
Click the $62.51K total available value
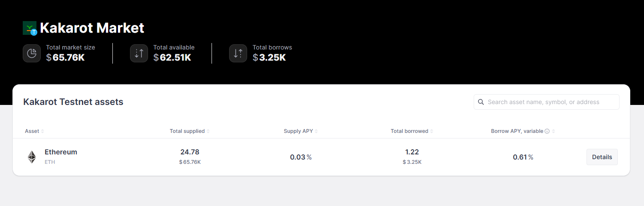click(172, 57)
